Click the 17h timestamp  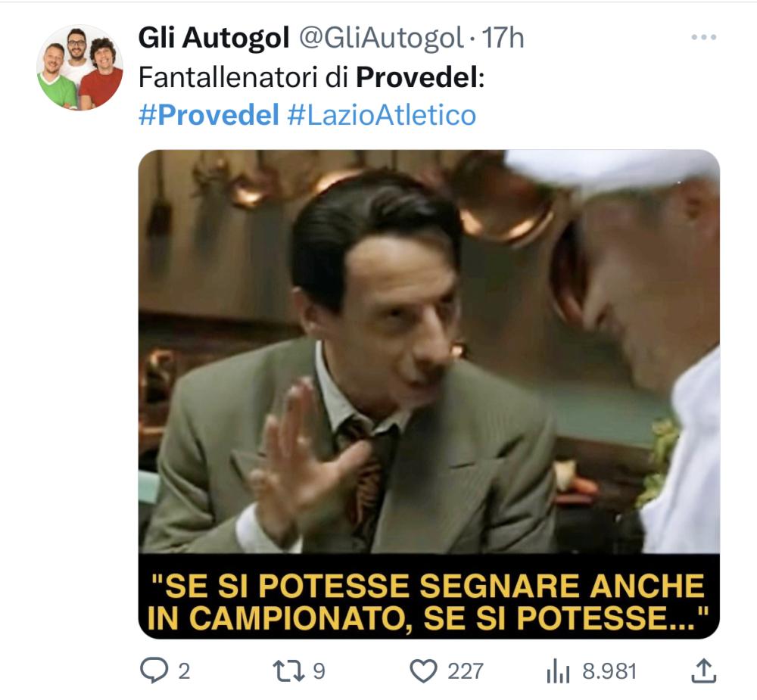point(503,38)
